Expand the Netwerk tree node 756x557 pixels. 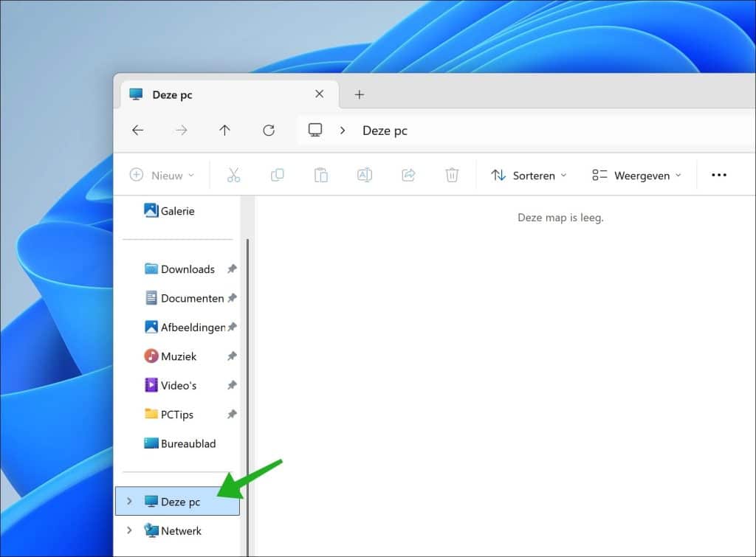(x=129, y=530)
